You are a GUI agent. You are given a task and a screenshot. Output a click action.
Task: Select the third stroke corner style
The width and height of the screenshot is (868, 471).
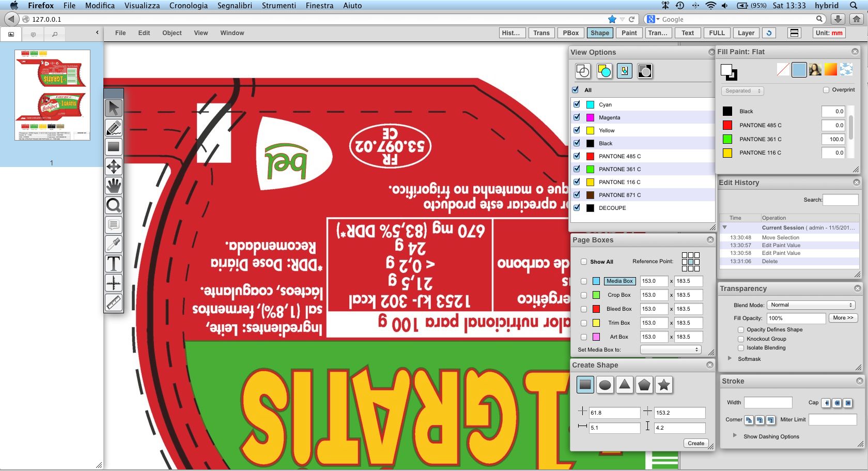[770, 420]
